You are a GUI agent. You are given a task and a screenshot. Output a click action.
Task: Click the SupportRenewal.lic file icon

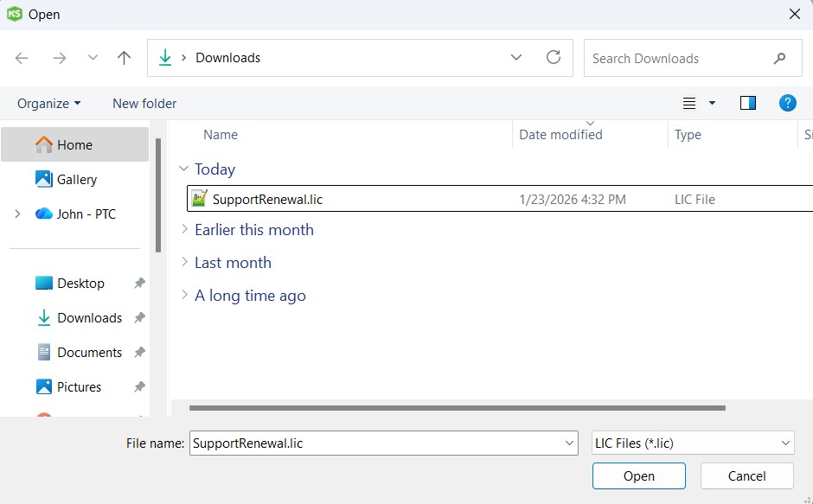(200, 199)
